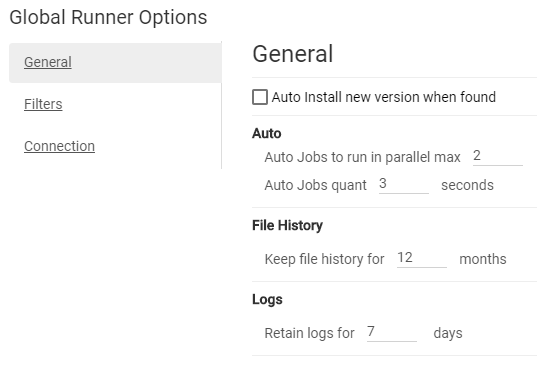The height and width of the screenshot is (373, 537).
Task: Click the General section heading
Action: pyautogui.click(x=292, y=54)
